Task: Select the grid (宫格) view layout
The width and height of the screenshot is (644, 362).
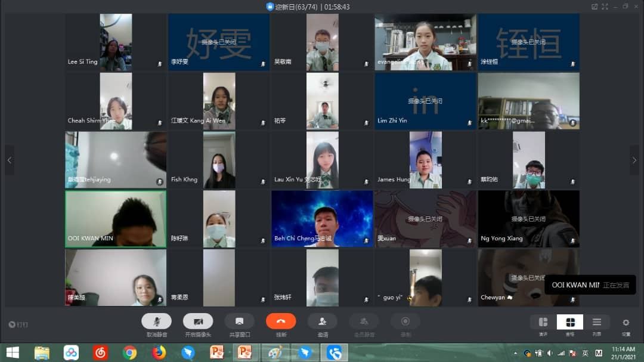Action: point(569,322)
